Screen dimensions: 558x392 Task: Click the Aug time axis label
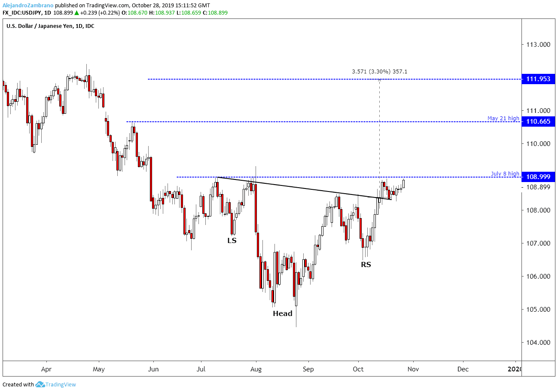pos(256,369)
